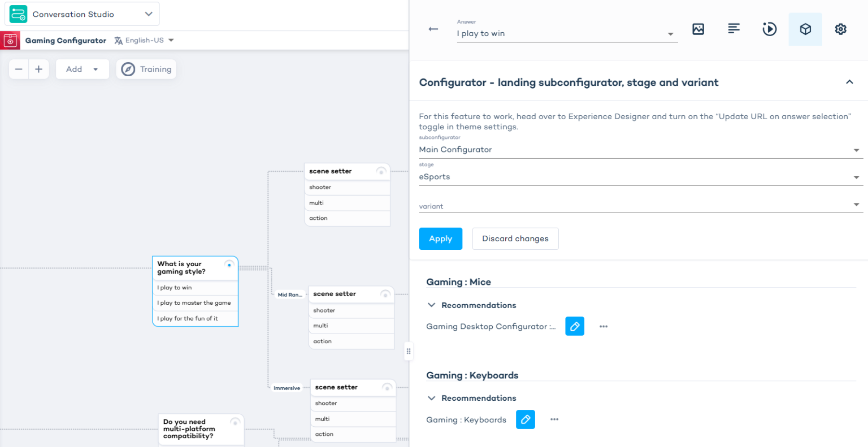
Task: Open more options for Gaming : Keyboards recommendation
Action: tap(554, 420)
